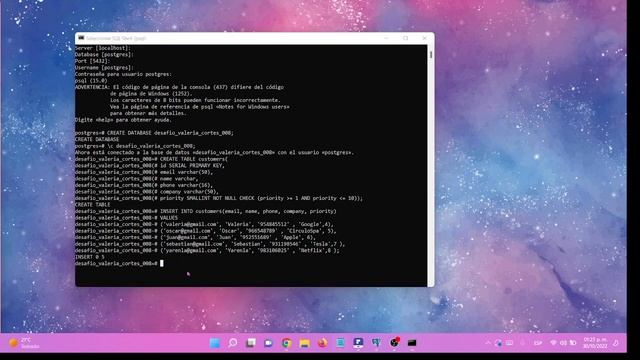
Task: Open the Windows Start menu
Action: (x=215, y=343)
